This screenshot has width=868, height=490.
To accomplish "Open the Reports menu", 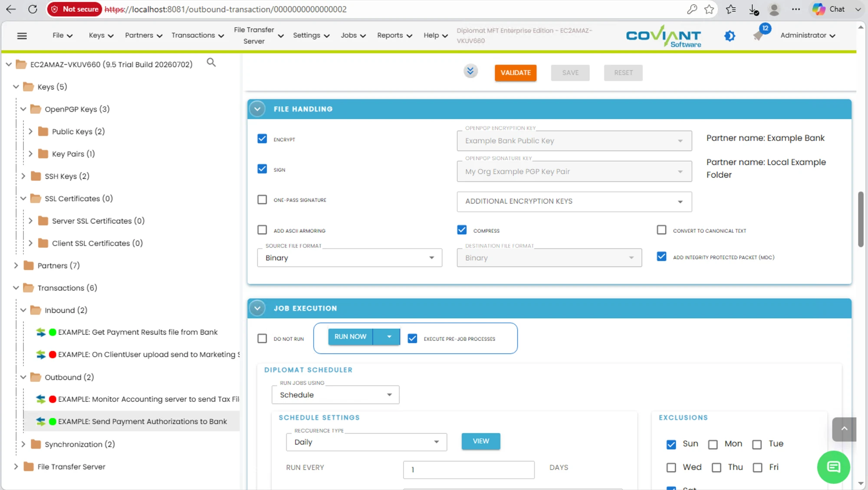I will click(394, 36).
